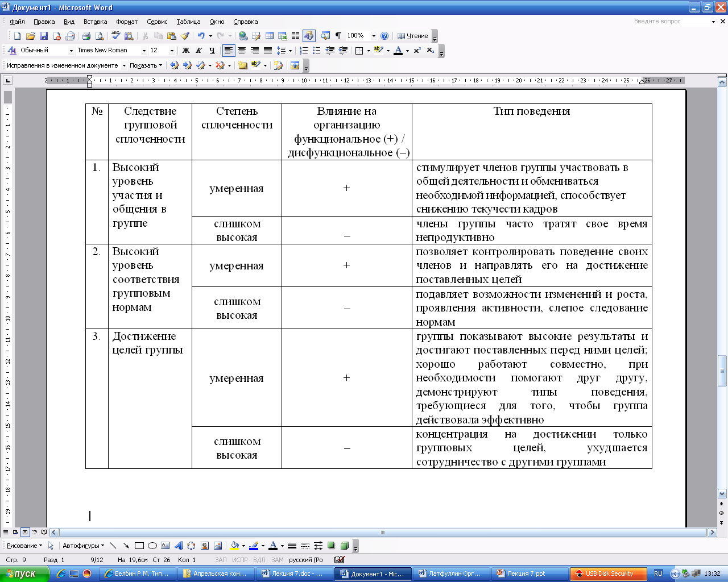Open the Style dropdown (Обычный)
Image resolution: width=728 pixels, height=582 pixels.
point(71,51)
